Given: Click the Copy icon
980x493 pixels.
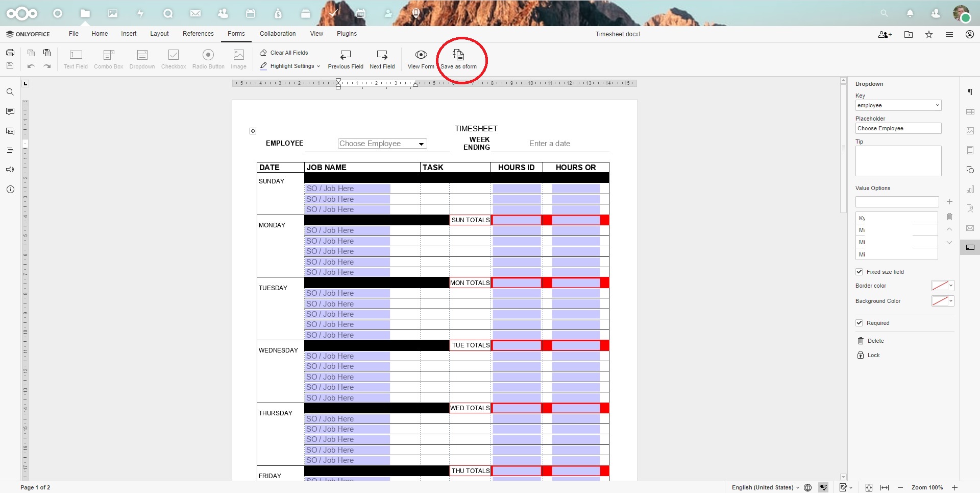Looking at the screenshot, I should click(x=31, y=53).
